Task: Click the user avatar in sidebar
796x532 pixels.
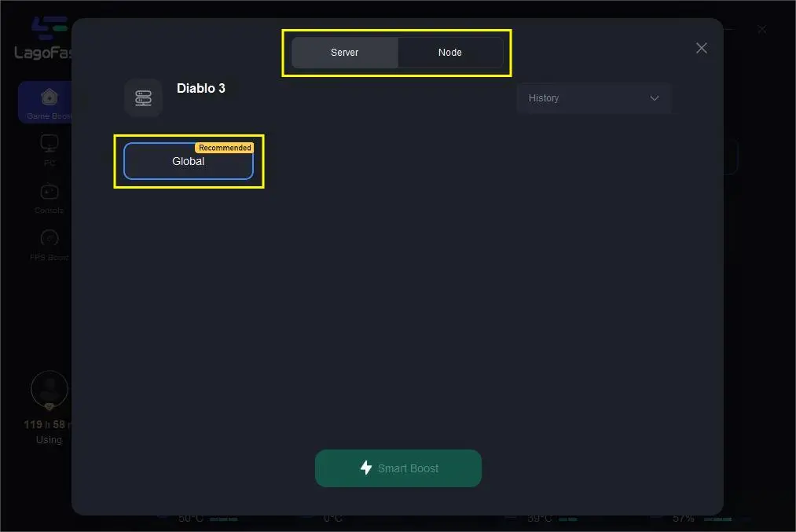Action: (x=50, y=389)
